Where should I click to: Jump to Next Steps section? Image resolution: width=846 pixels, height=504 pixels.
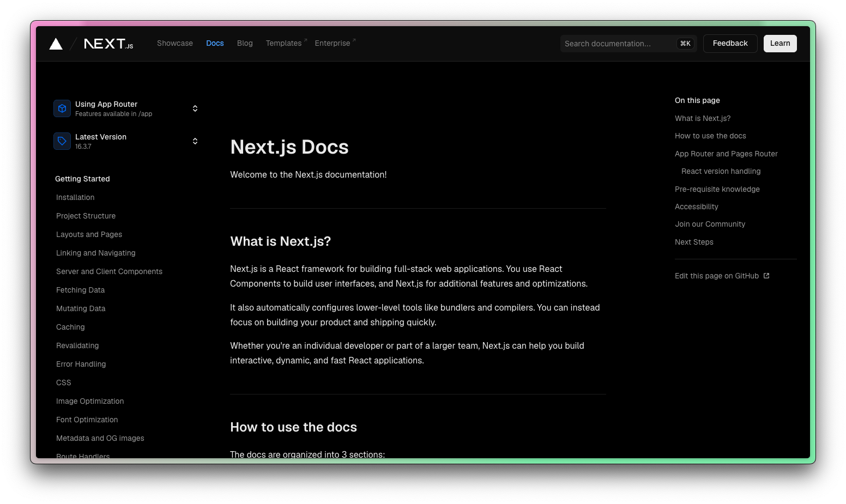point(694,242)
